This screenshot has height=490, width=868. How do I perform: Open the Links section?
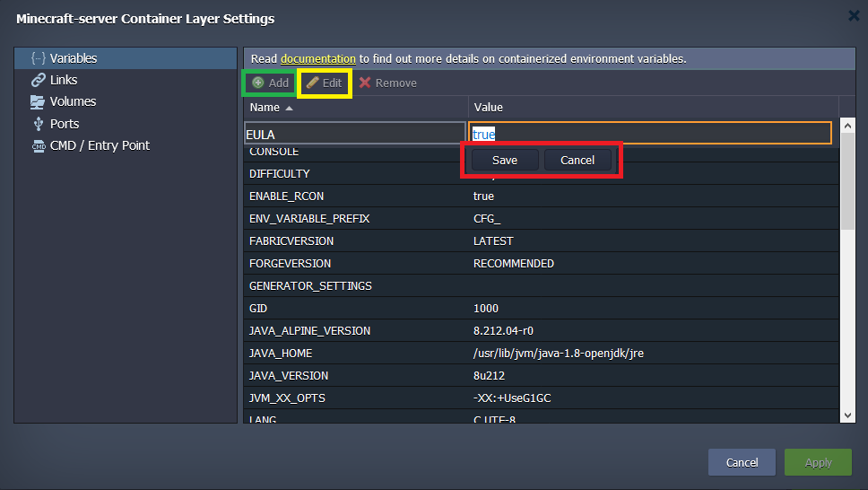click(64, 80)
